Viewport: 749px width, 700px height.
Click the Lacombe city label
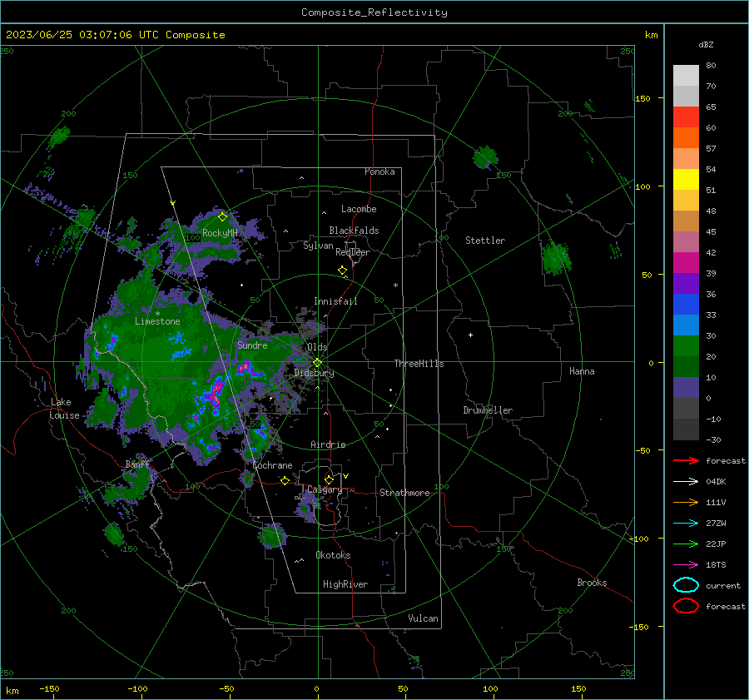point(359,209)
